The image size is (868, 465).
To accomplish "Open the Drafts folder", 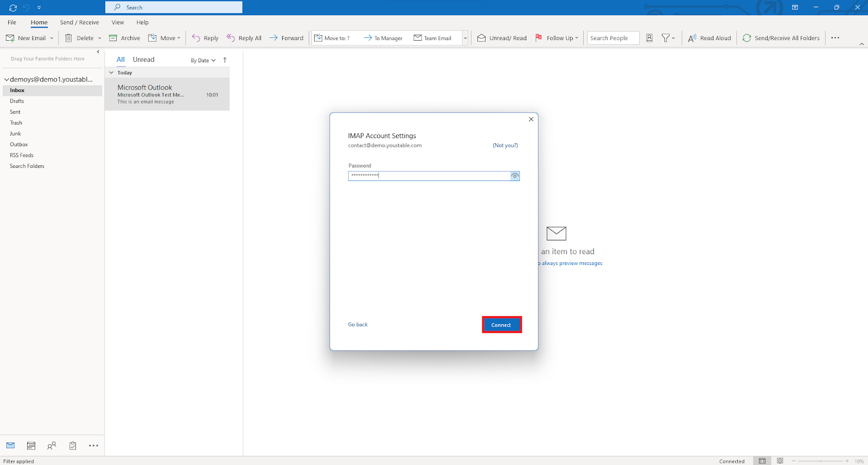I will [17, 101].
